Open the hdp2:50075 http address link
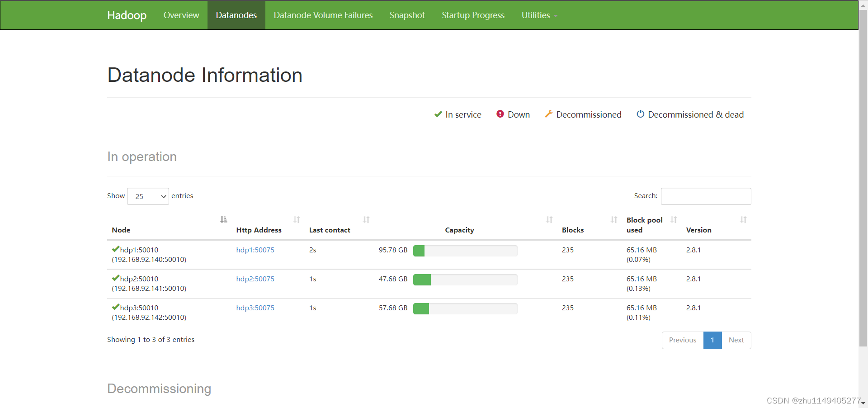Image resolution: width=868 pixels, height=408 pixels. point(255,279)
